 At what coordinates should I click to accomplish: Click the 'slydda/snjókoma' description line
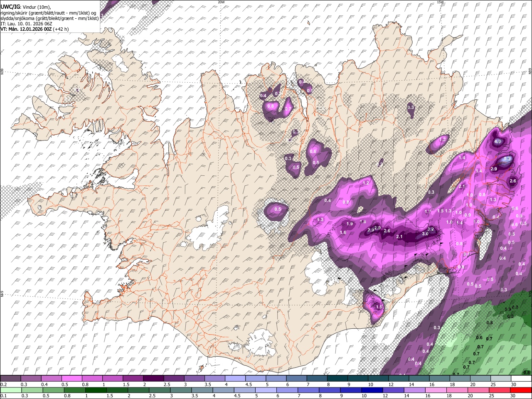pos(49,18)
